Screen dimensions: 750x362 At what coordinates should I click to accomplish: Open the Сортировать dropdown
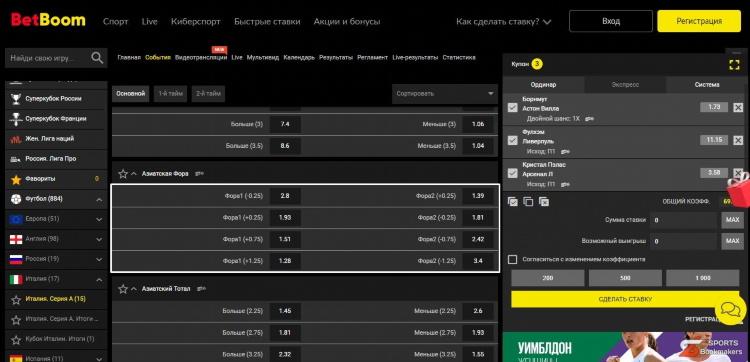click(444, 94)
